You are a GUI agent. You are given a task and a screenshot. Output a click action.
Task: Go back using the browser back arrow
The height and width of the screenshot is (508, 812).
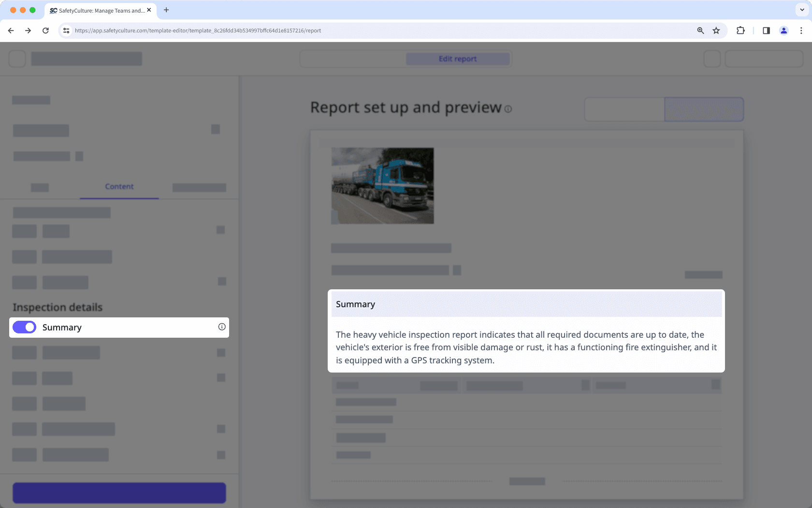11,30
